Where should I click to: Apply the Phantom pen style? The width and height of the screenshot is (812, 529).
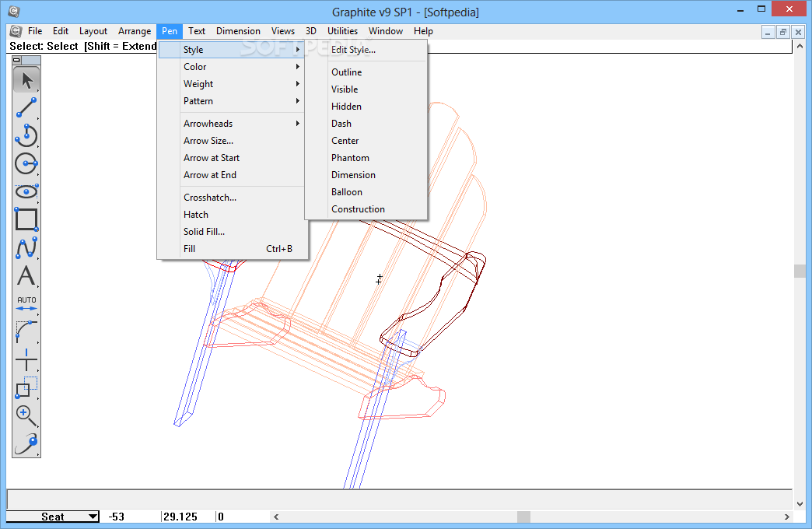tap(366, 157)
